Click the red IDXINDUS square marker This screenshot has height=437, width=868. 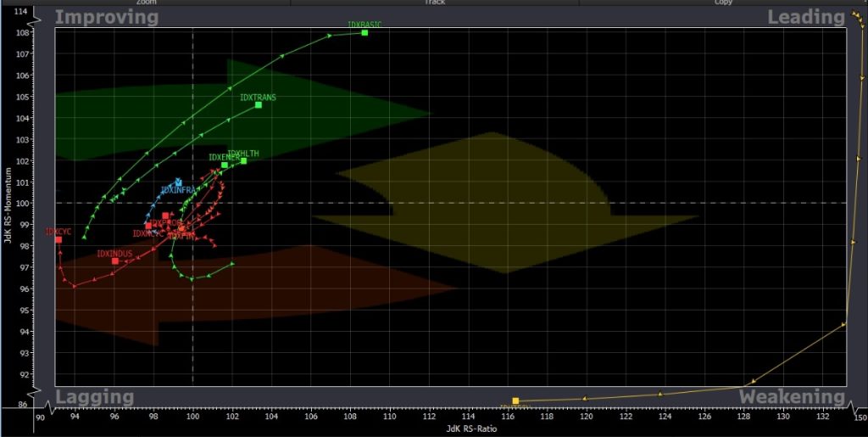point(115,261)
